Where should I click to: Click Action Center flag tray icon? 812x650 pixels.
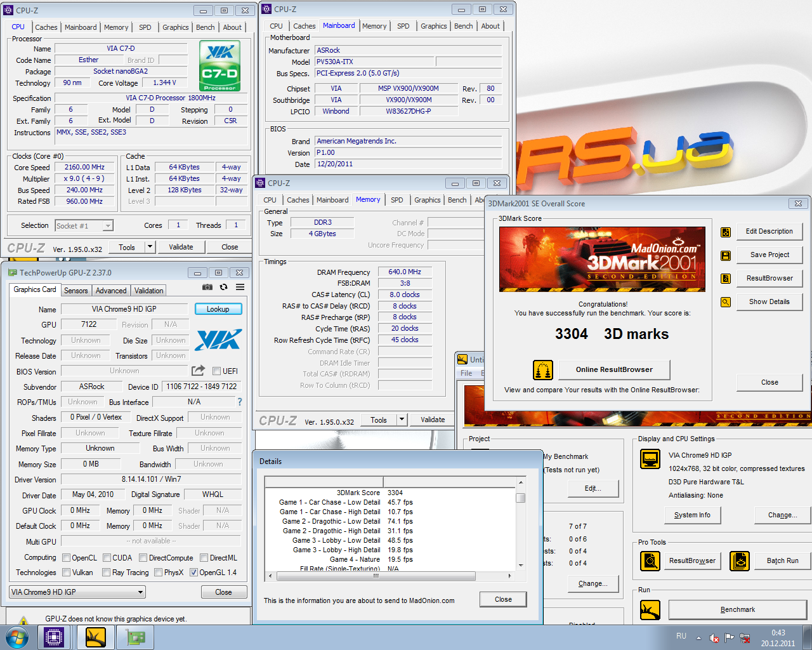(x=730, y=638)
